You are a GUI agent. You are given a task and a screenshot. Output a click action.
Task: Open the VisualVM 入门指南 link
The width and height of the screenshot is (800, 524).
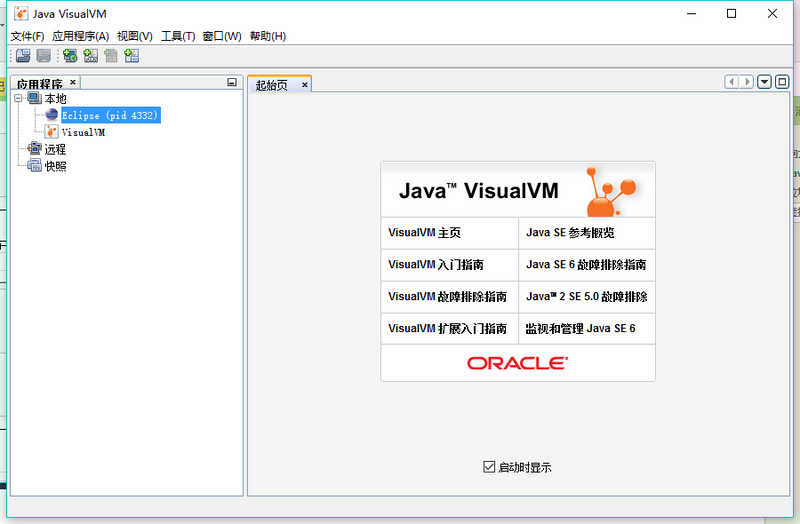pyautogui.click(x=436, y=264)
